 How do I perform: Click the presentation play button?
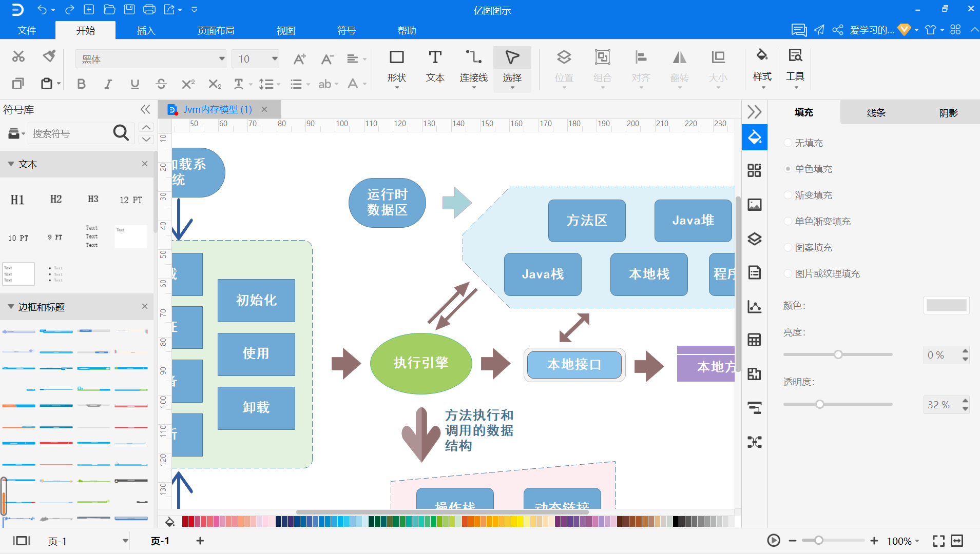click(774, 541)
